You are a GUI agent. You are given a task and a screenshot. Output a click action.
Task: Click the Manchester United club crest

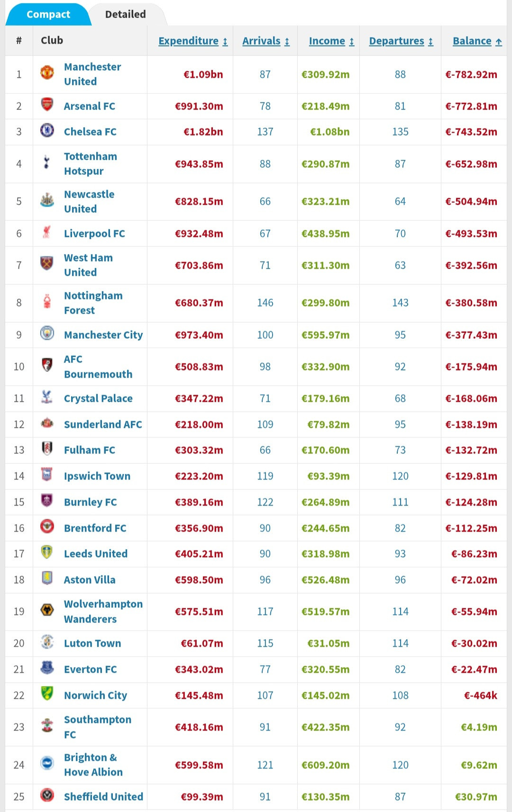click(x=47, y=73)
